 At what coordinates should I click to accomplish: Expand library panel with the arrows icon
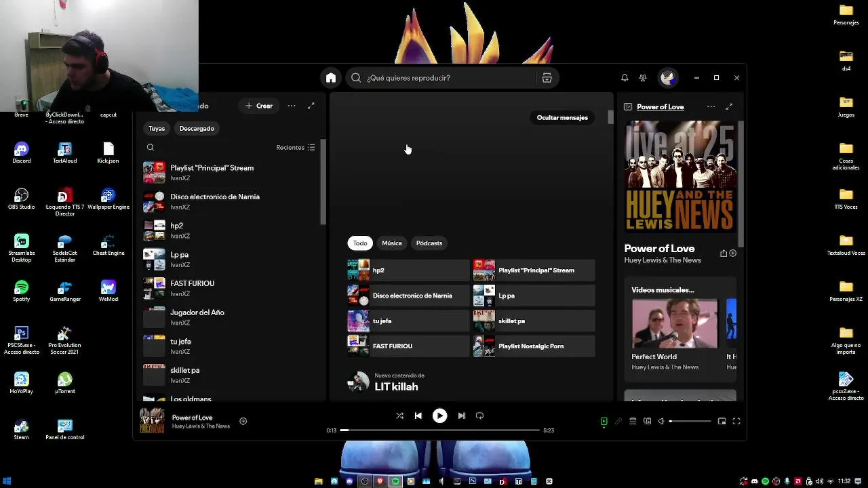(311, 106)
